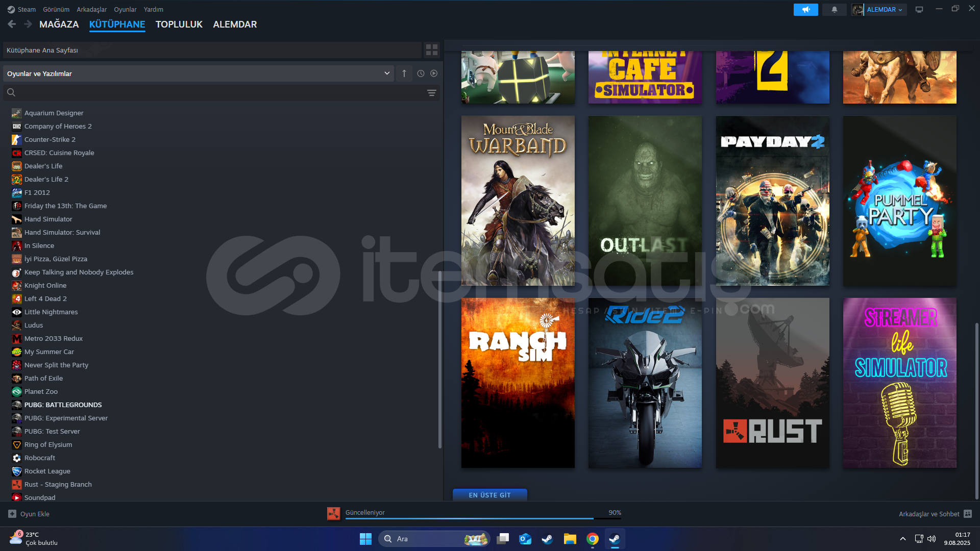The image size is (980, 551).
Task: Go forward with the right arrow
Action: pos(28,24)
